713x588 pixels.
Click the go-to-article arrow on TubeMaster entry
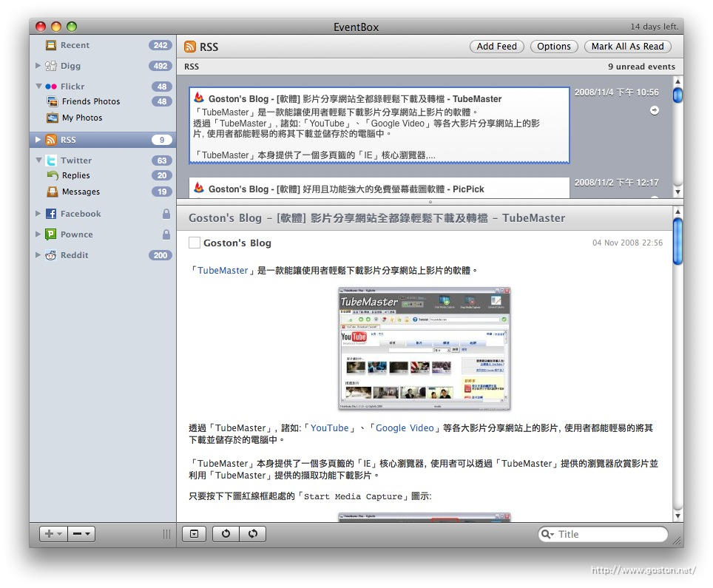(655, 110)
